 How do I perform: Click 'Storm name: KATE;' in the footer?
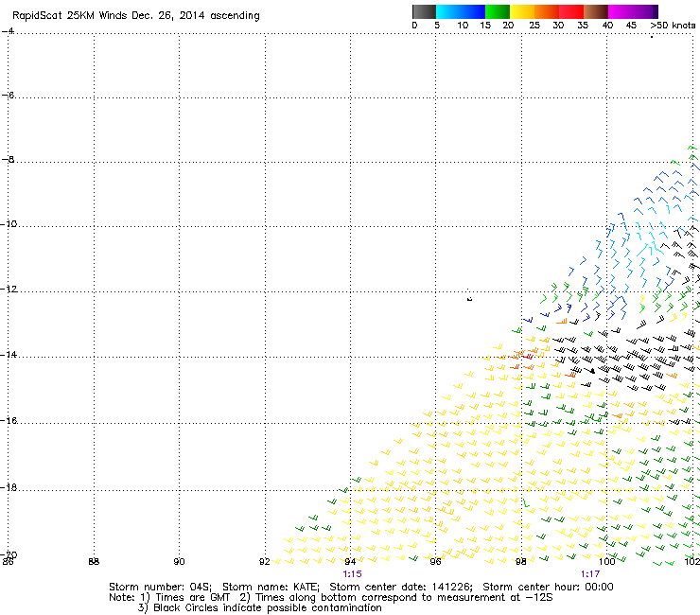click(271, 587)
